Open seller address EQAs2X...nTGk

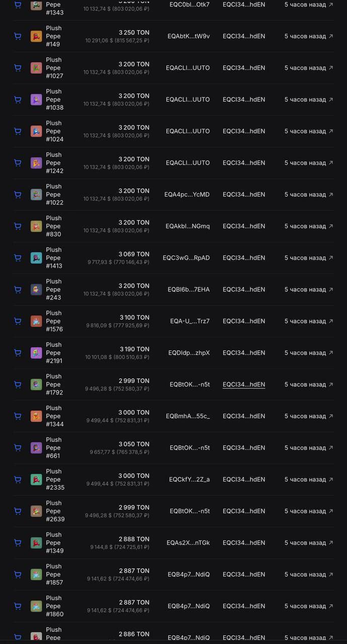click(188, 543)
